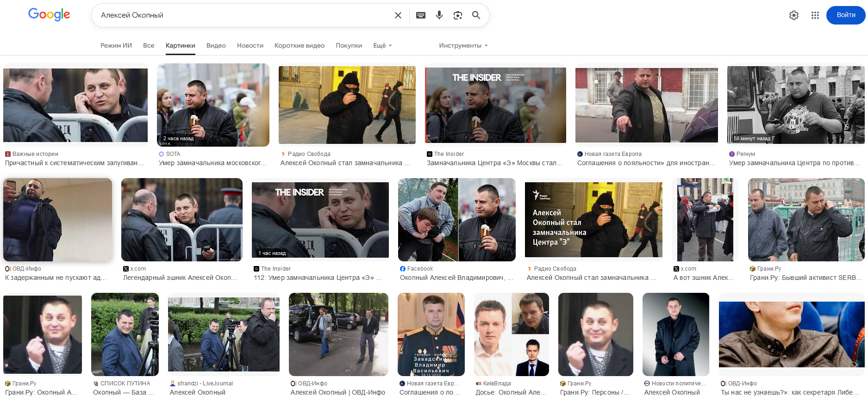This screenshot has width=868, height=402.
Task: Switch to the Новости tab
Action: click(250, 45)
